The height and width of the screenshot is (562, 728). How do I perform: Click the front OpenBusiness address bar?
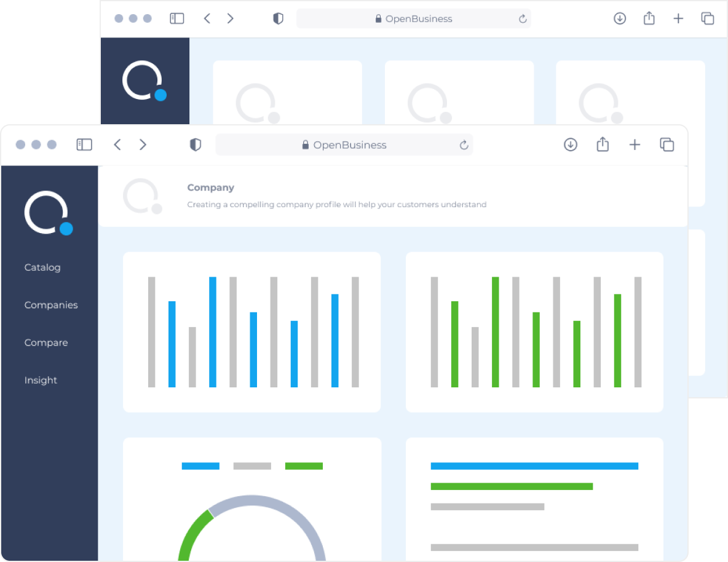[344, 145]
